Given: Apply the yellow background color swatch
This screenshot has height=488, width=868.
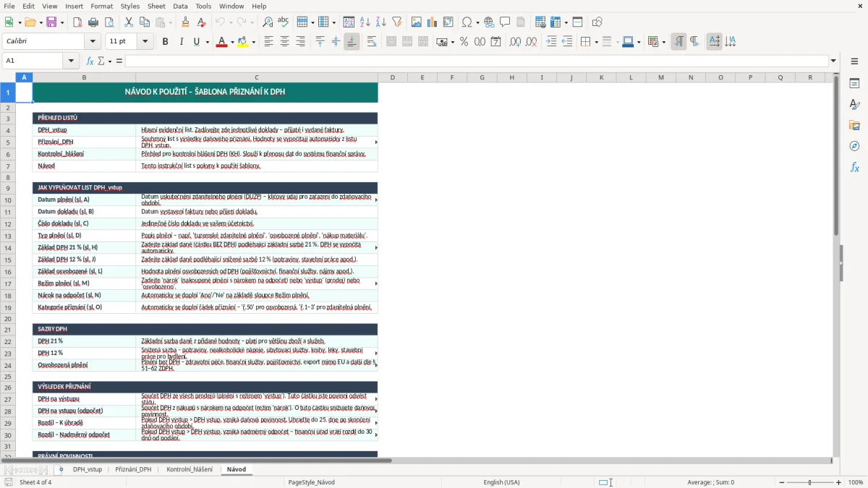Looking at the screenshot, I should tap(243, 42).
